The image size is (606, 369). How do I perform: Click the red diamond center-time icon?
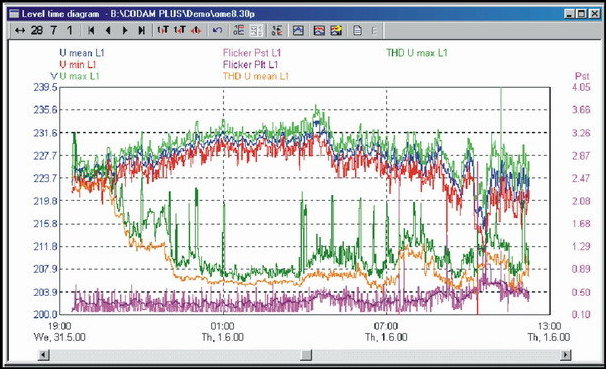click(196, 30)
